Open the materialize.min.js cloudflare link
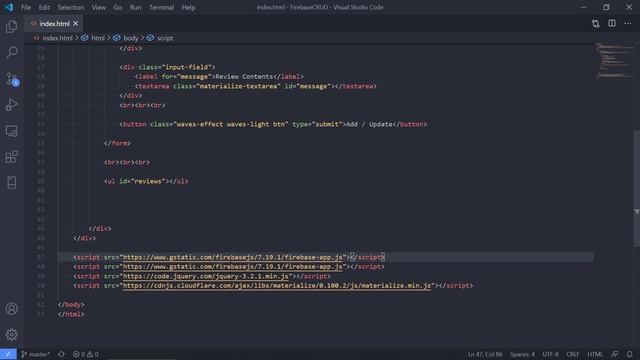Viewport: 640px width, 360px height. pyautogui.click(x=277, y=286)
